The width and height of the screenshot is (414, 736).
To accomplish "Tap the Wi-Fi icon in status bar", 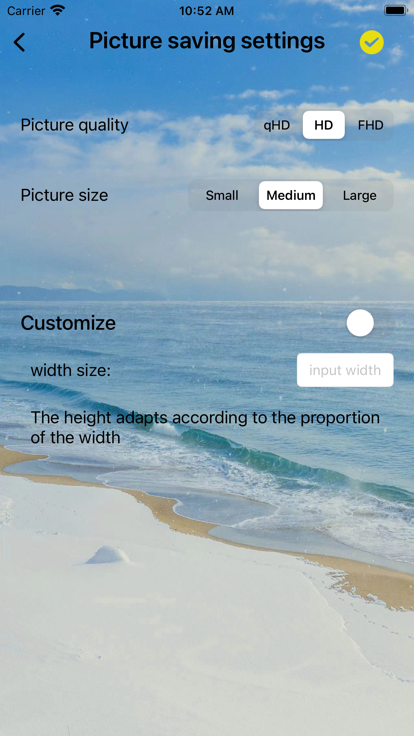I will [x=58, y=10].
